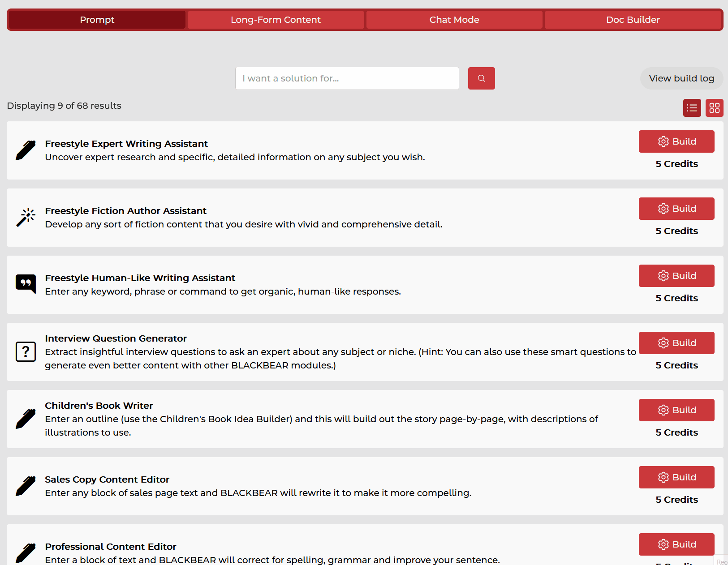Build the Sales Copy Content Editor
The width and height of the screenshot is (728, 565).
coord(676,477)
